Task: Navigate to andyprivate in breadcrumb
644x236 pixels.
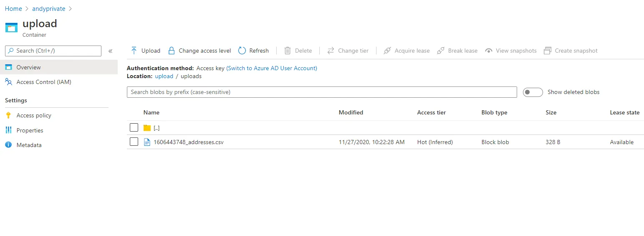Action: click(49, 9)
